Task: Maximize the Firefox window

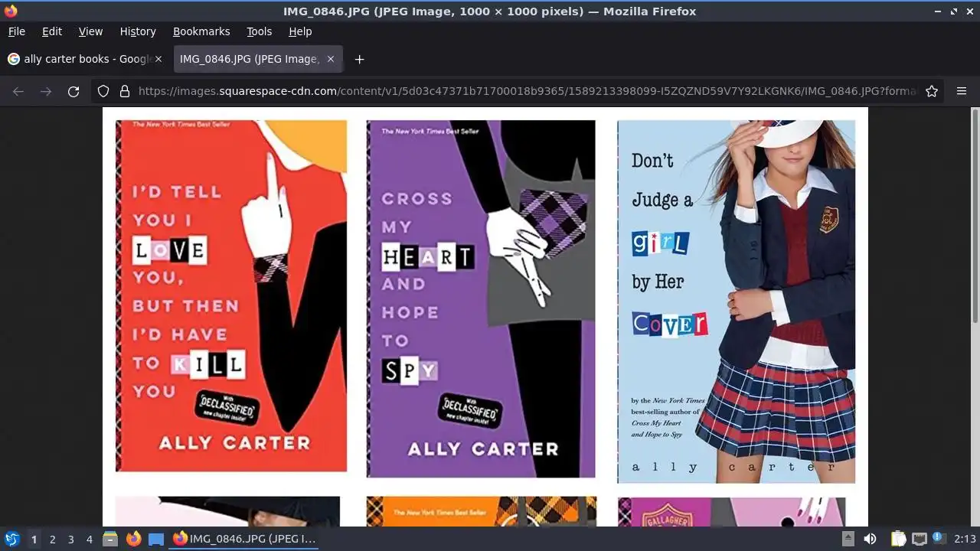Action: (954, 11)
